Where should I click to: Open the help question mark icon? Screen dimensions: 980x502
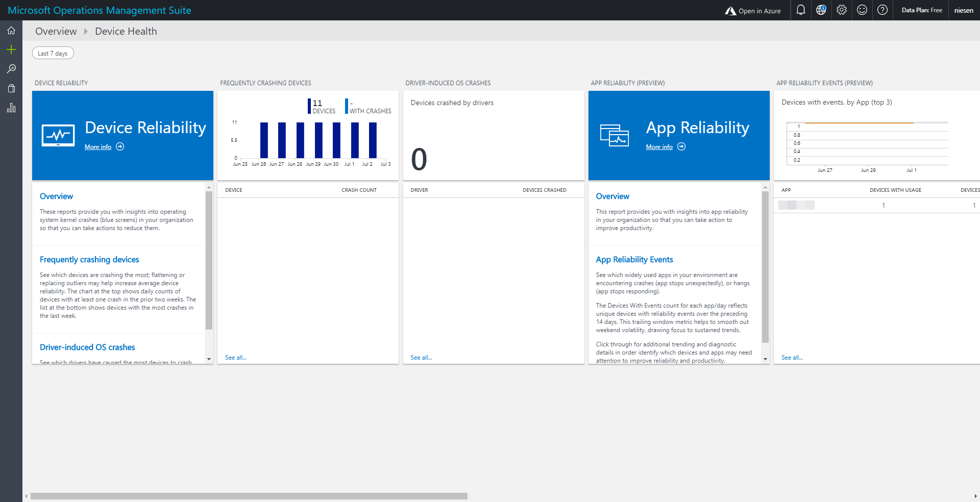883,10
